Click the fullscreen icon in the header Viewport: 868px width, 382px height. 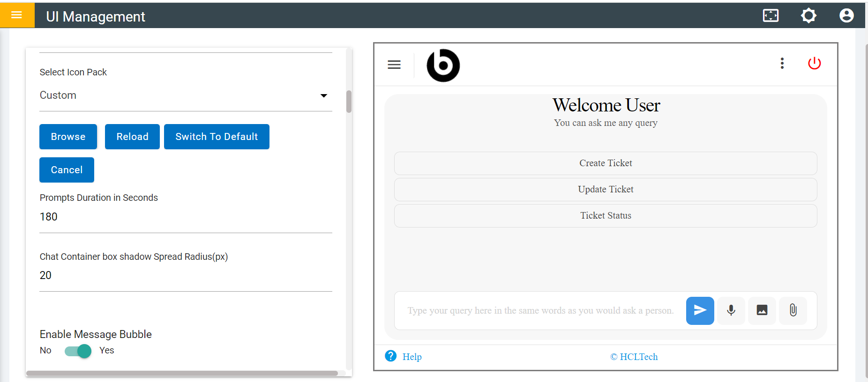(771, 15)
